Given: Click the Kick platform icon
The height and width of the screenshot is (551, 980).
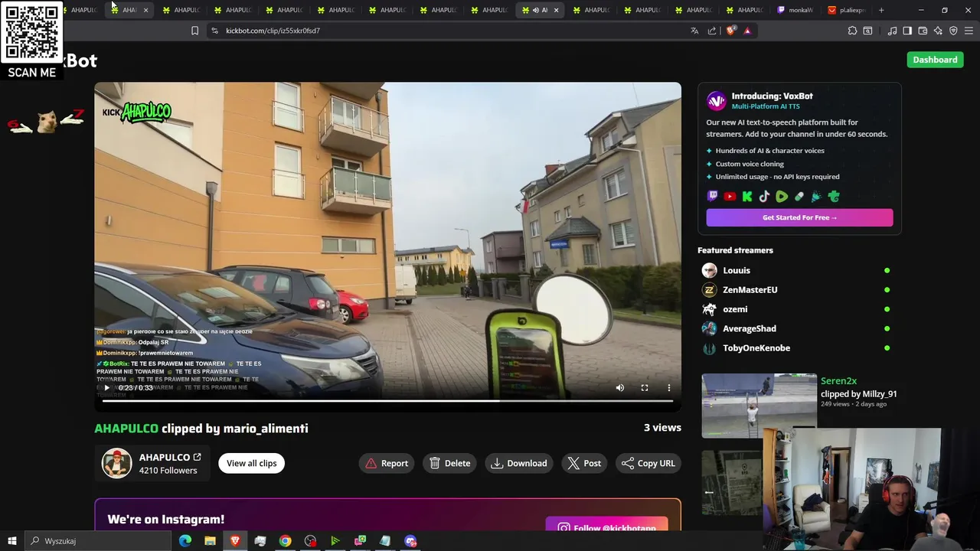Looking at the screenshot, I should (747, 197).
